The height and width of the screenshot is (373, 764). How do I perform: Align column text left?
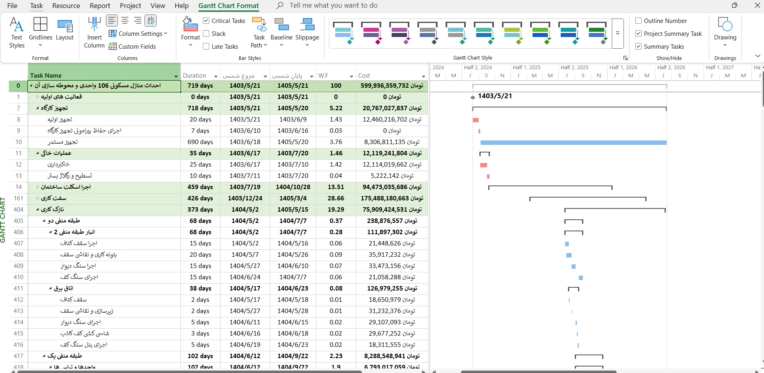112,20
